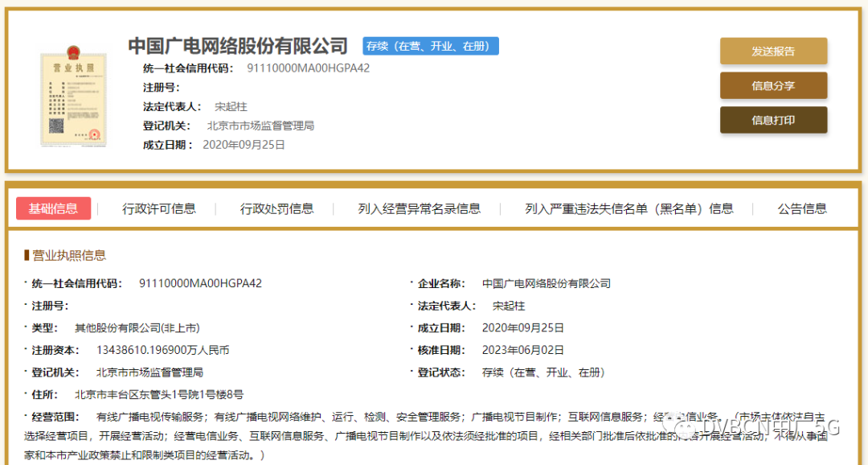Click the 发送报告 button
This screenshot has width=868, height=465.
coord(773,51)
